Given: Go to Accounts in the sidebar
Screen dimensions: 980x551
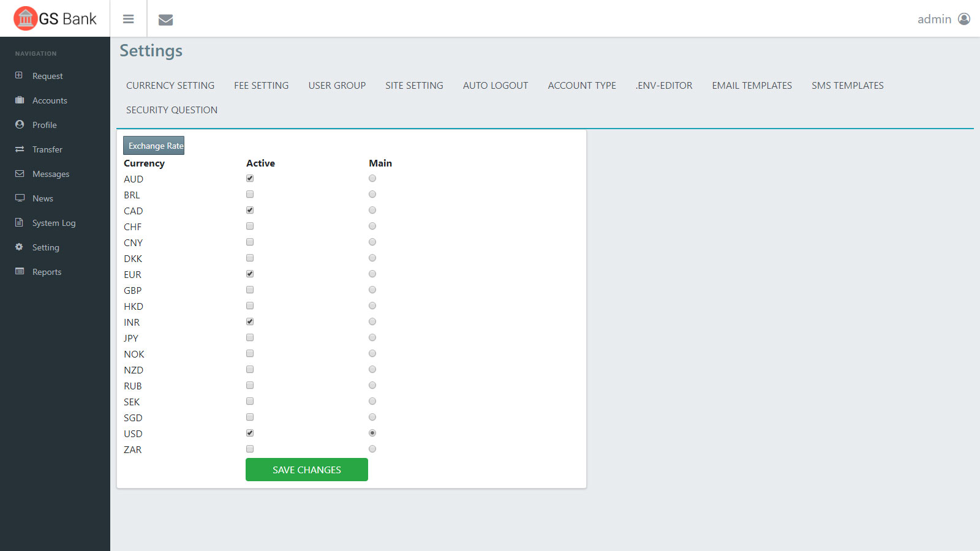Looking at the screenshot, I should 50,100.
